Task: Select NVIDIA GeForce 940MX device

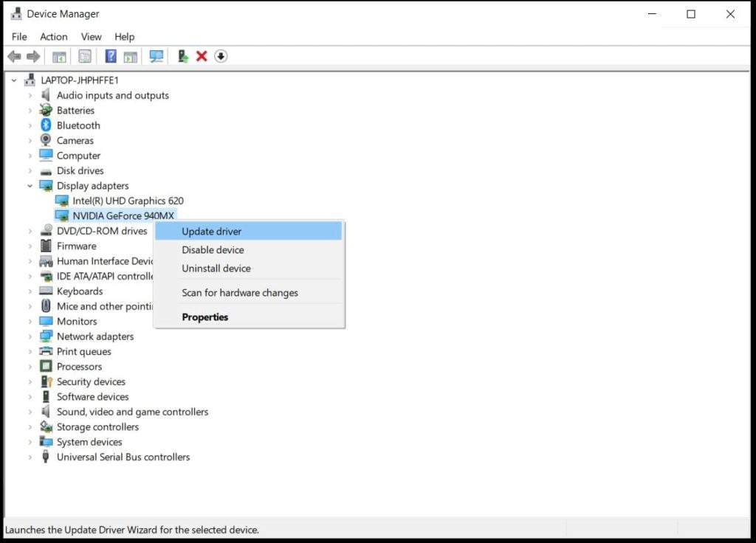Action: [x=123, y=215]
